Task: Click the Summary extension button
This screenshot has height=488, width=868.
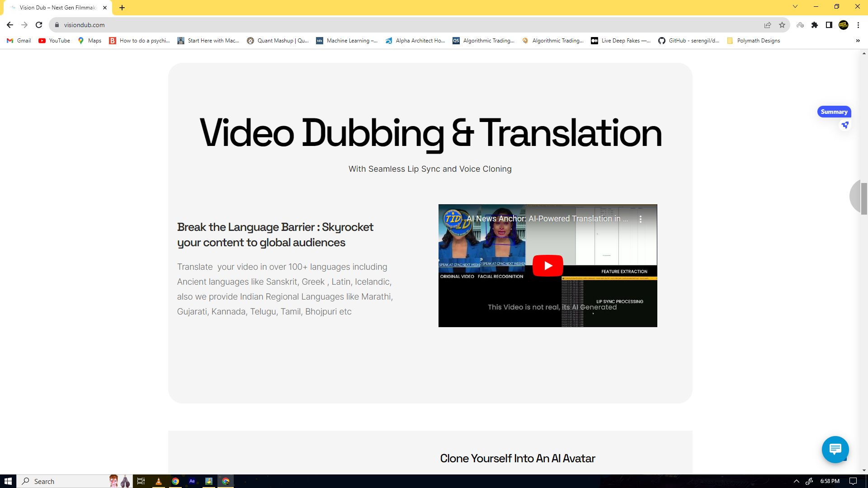Action: click(834, 112)
